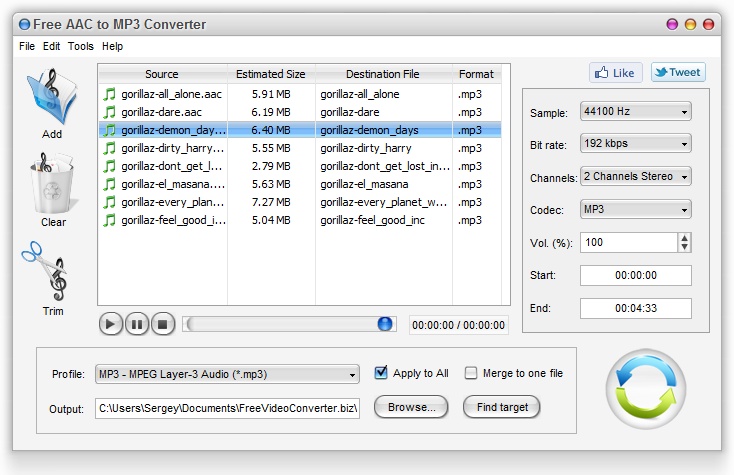Click the note icon of gorillaz-every_plan row
The height and width of the screenshot is (475, 734).
[109, 202]
